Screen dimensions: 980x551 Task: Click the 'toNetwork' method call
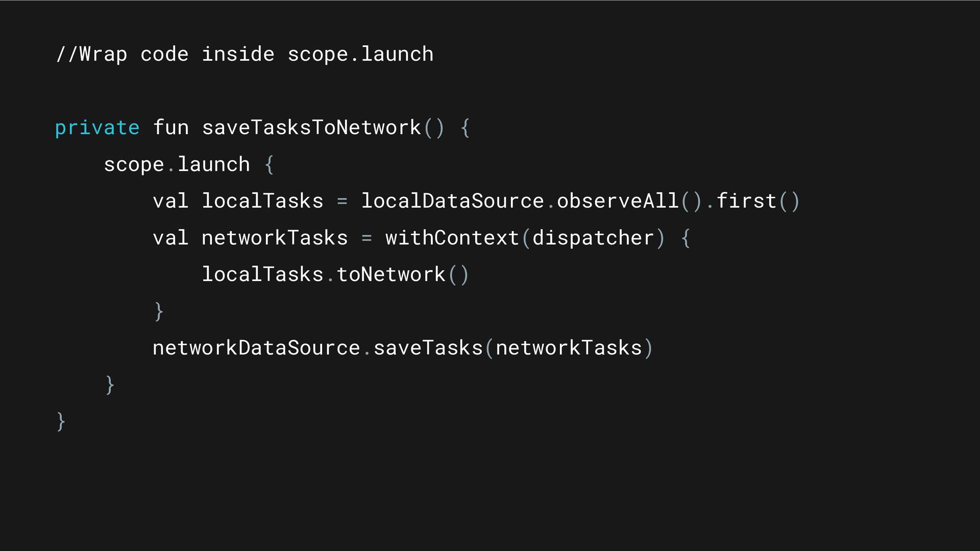[391, 274]
